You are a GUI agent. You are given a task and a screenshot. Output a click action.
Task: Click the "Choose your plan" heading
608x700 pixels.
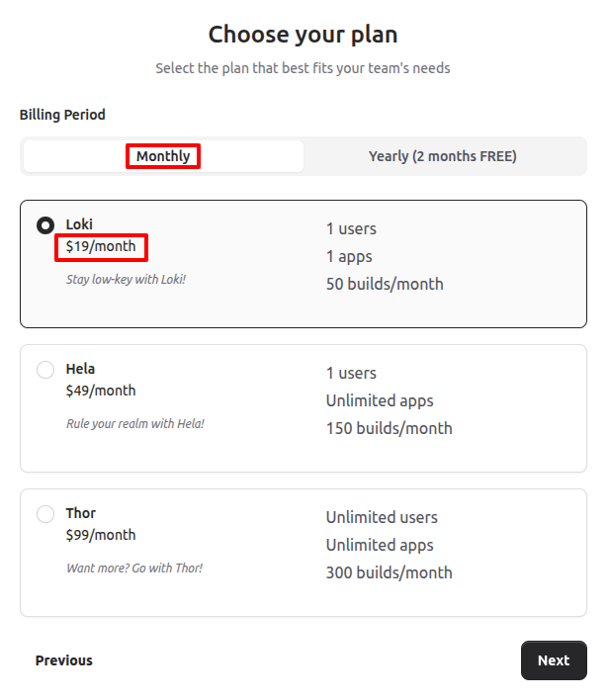[303, 35]
